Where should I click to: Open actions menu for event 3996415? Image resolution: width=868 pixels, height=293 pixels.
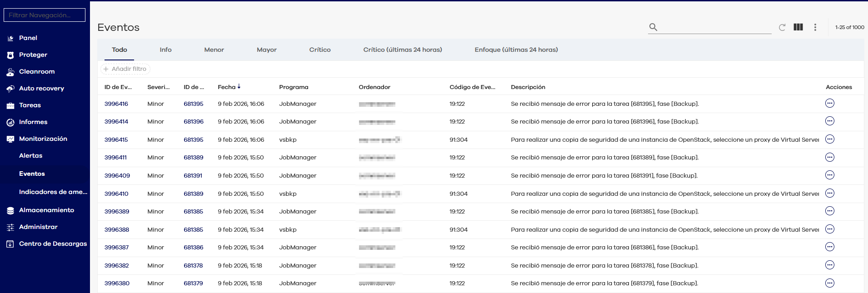(x=829, y=139)
